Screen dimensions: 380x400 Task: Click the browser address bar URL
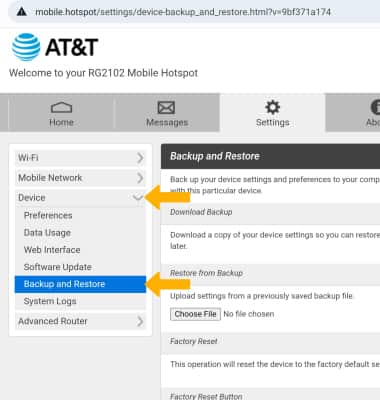click(183, 12)
